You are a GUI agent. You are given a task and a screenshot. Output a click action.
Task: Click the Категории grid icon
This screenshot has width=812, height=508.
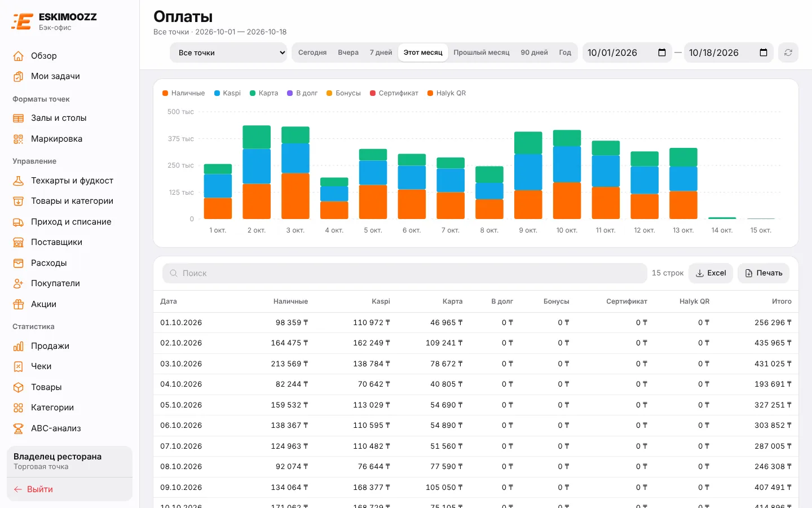(19, 408)
